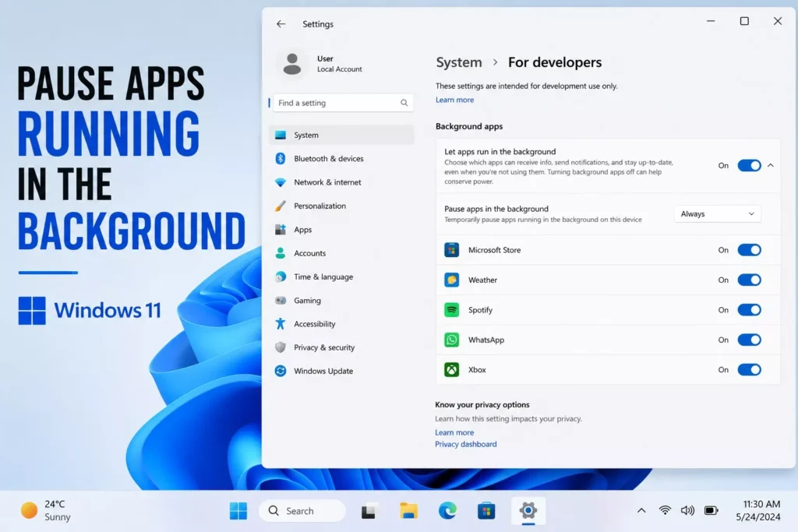Click the Network & internet wifi icon

point(281,182)
